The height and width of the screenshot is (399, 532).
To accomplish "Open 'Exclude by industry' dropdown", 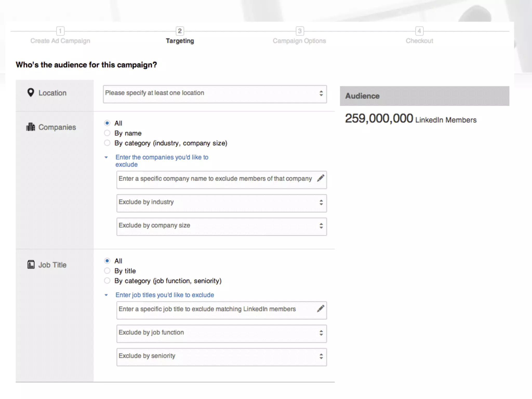I will click(x=222, y=203).
